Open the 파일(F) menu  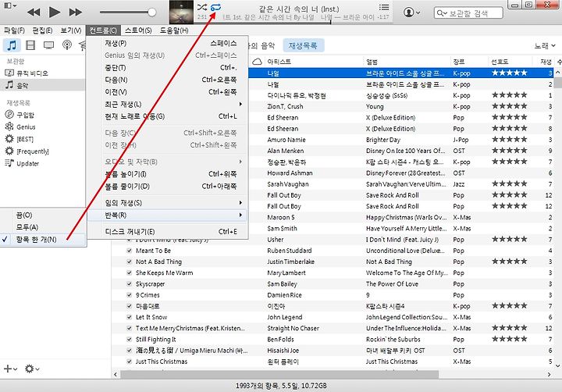(x=14, y=30)
